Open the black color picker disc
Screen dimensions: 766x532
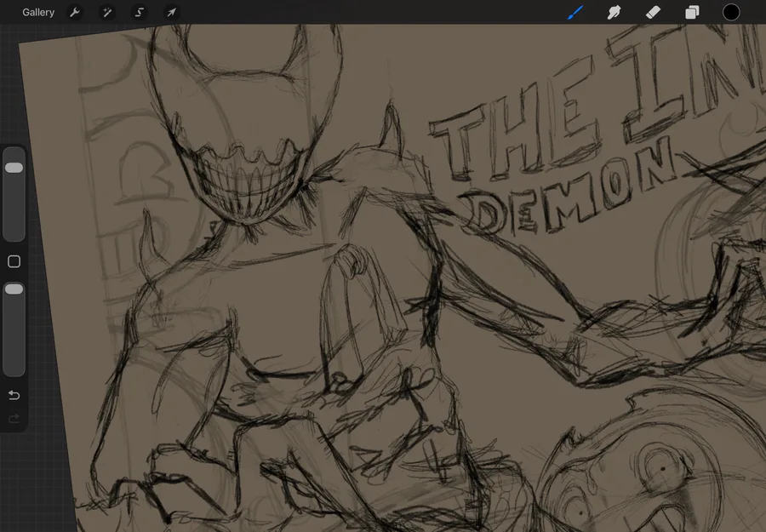[731, 12]
